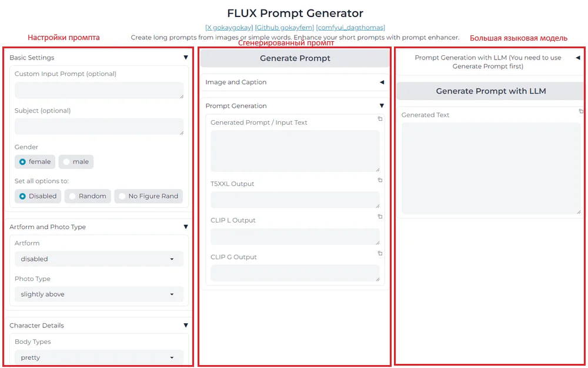Expand Prompt Generation with LLM section

point(577,58)
